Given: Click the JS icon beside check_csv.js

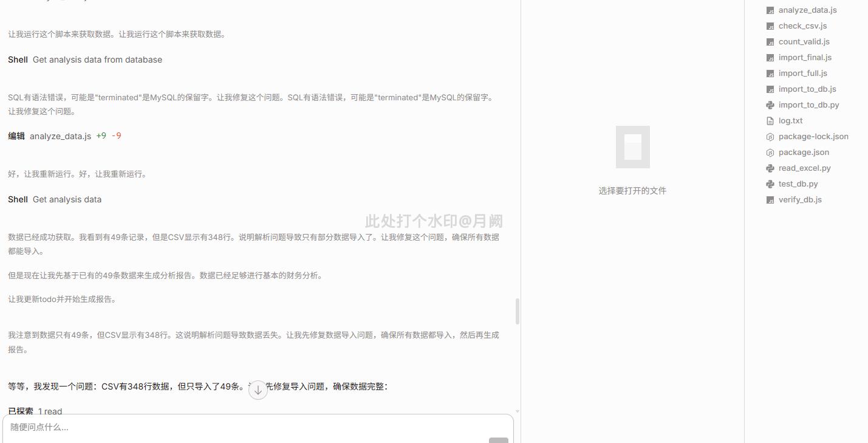Looking at the screenshot, I should click(770, 26).
